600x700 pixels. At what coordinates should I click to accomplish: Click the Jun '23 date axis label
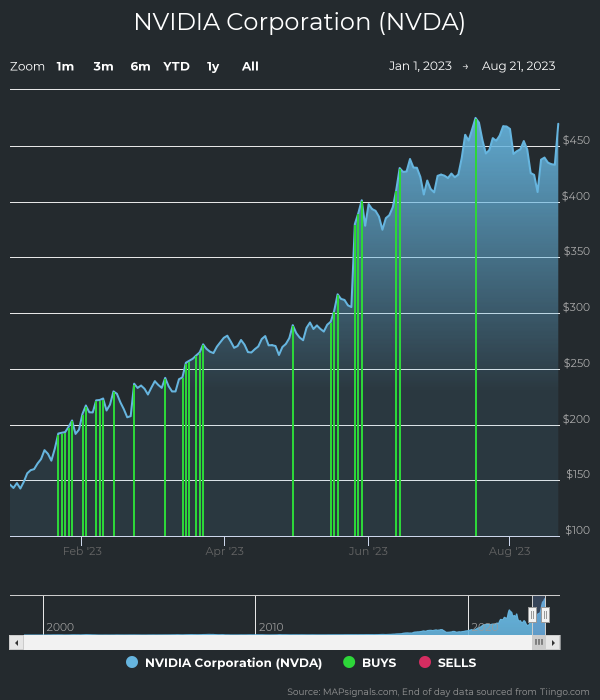tap(368, 551)
